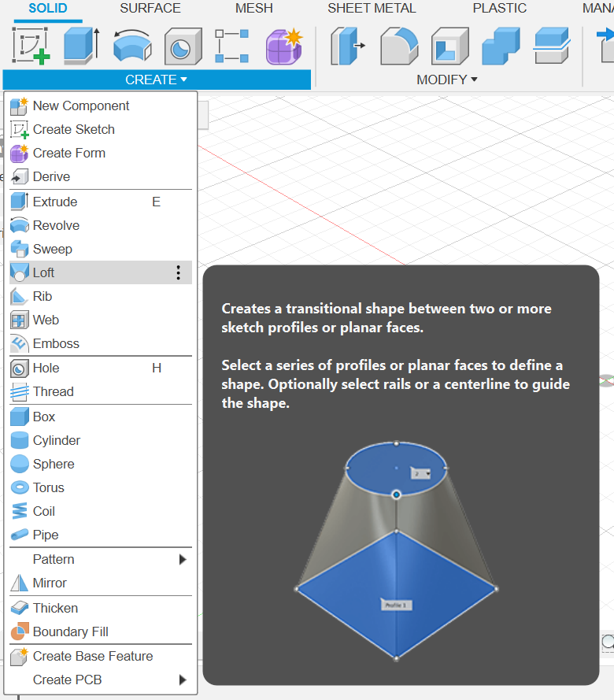The image size is (614, 700).
Task: Select the Press Pull modify icon
Action: 347,46
